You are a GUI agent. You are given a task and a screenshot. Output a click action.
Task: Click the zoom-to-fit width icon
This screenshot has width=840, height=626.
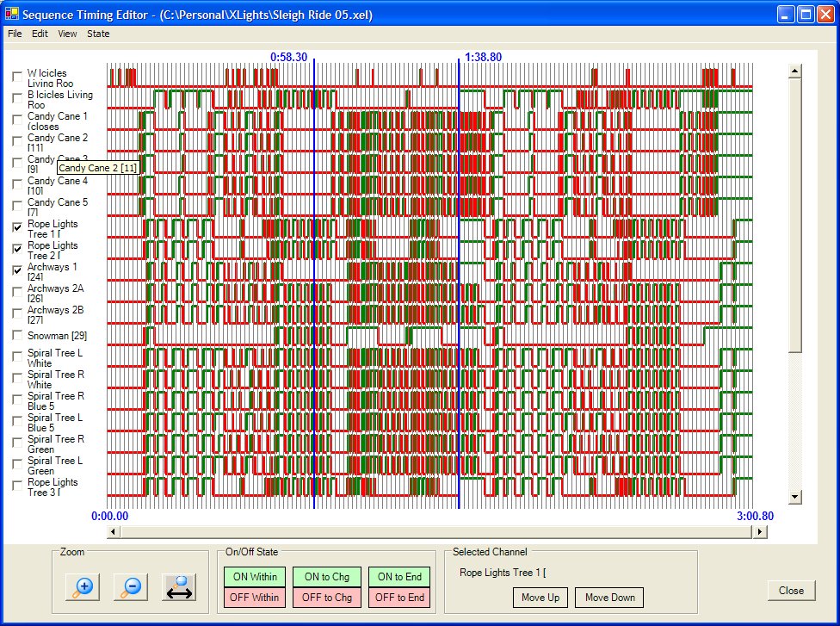[179, 587]
